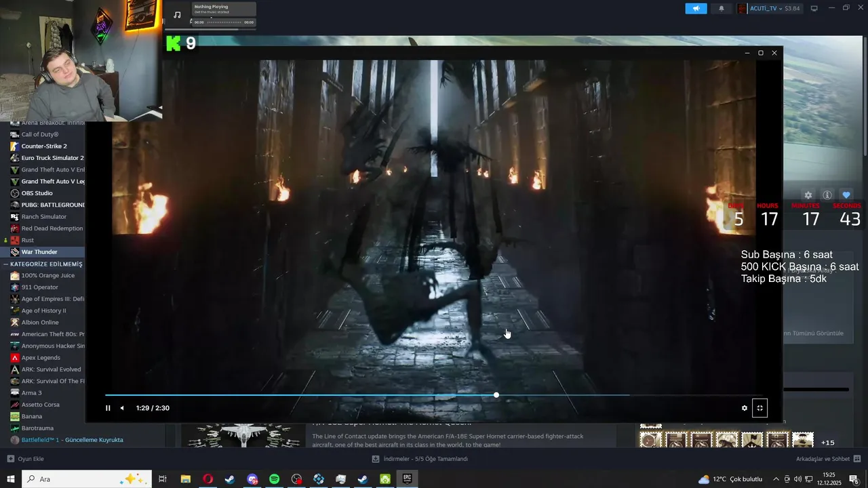Image resolution: width=868 pixels, height=488 pixels.
Task: Click the ACUTİ_TV profile avatar
Action: 743,8
